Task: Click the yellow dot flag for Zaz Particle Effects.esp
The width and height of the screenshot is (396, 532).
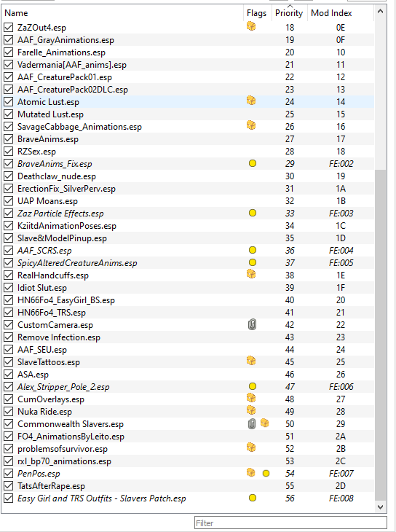Action: pyautogui.click(x=253, y=213)
